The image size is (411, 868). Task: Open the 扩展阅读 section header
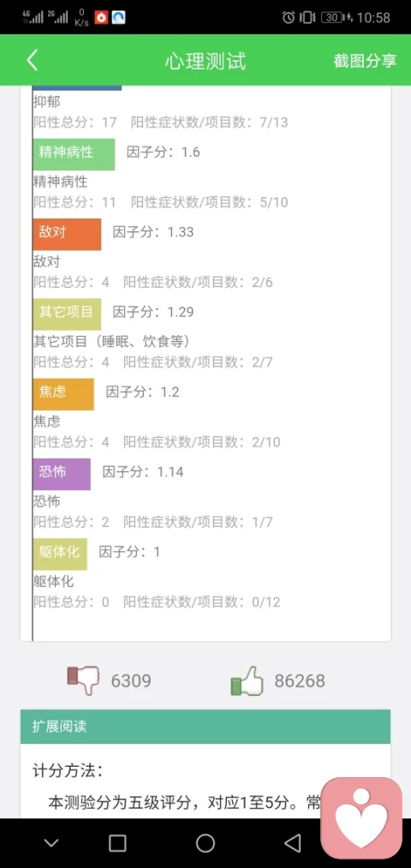point(205,727)
